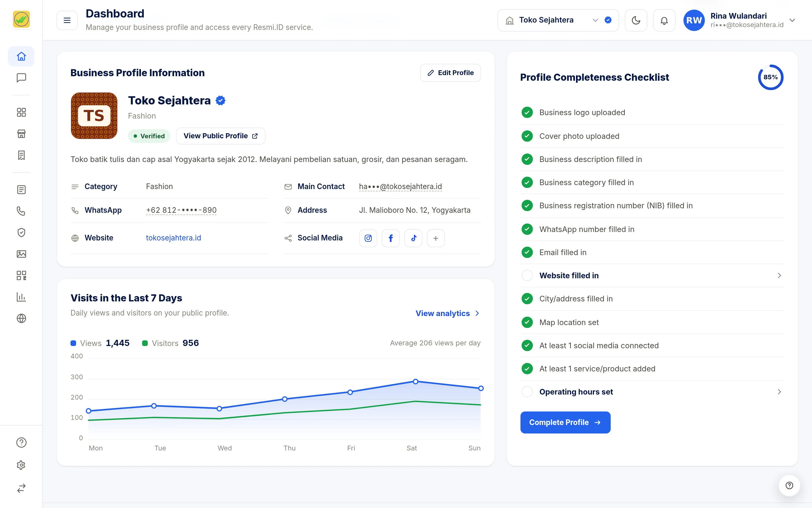
Task: Click the Edit Profile button
Action: (450, 73)
